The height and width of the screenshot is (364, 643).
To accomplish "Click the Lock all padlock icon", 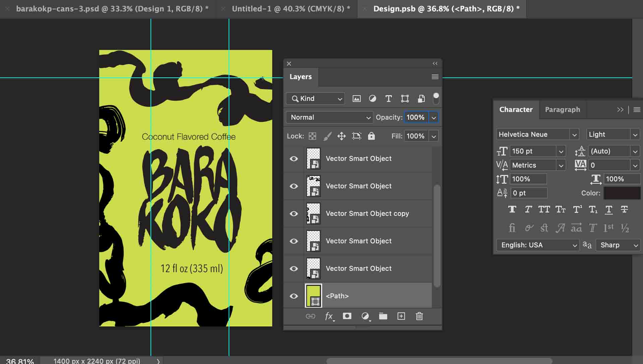I will pyautogui.click(x=371, y=136).
